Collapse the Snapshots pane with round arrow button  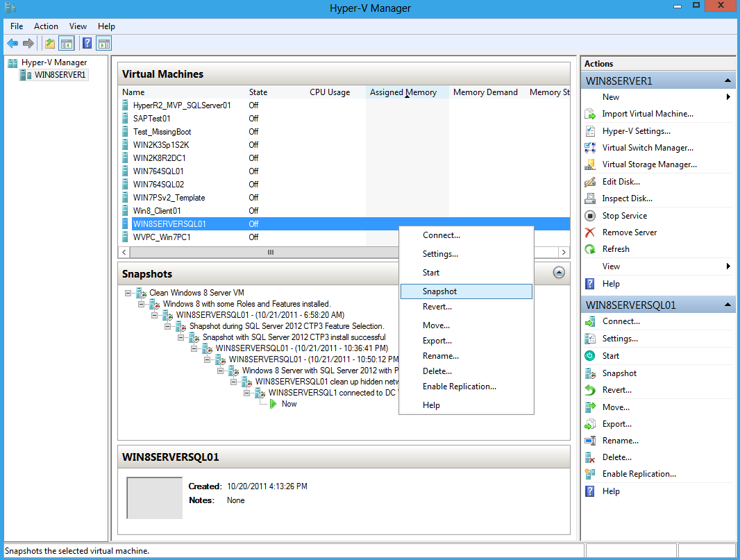pos(559,273)
